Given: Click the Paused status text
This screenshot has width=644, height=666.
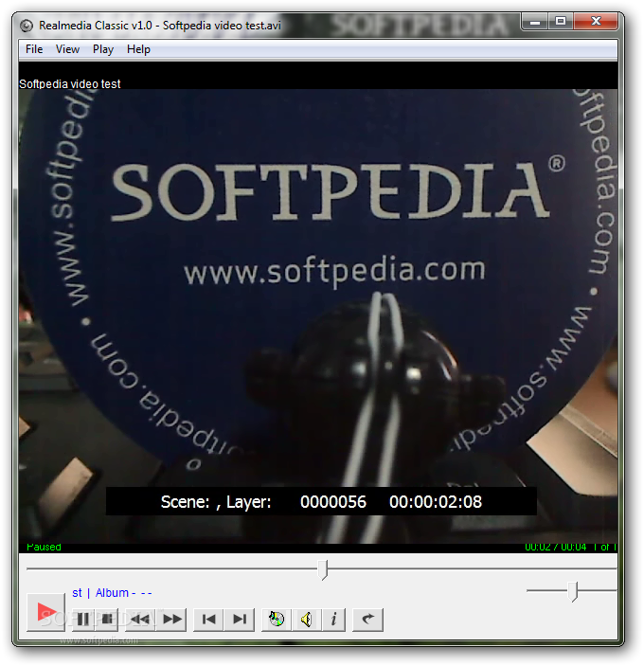Looking at the screenshot, I should point(44,547).
